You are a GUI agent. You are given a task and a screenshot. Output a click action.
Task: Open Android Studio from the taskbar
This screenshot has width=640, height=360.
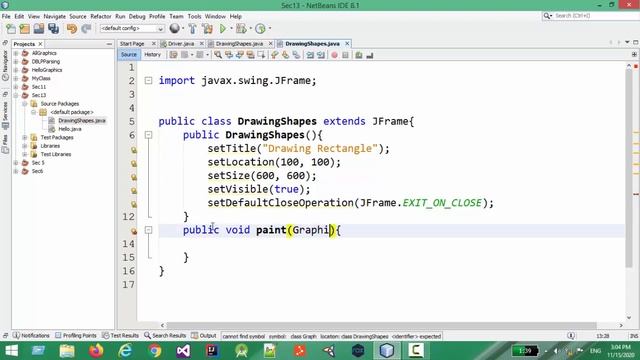[x=242, y=351]
